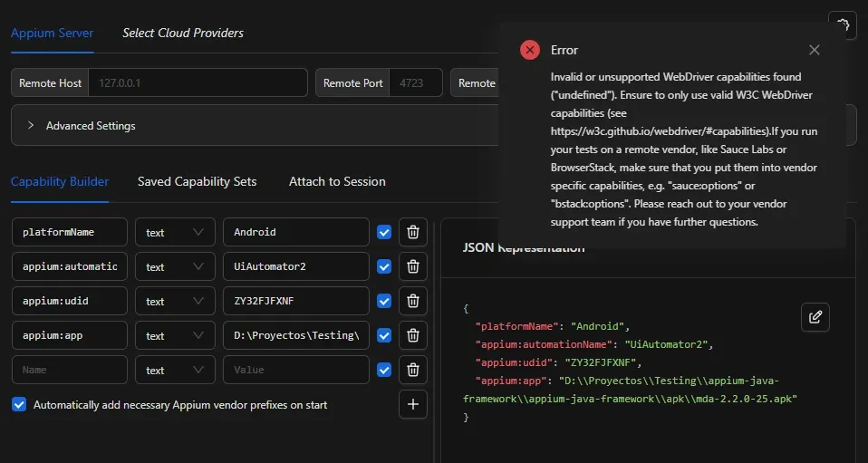This screenshot has width=868, height=463.
Task: Open type dropdown for appium:automationName row
Action: point(175,266)
